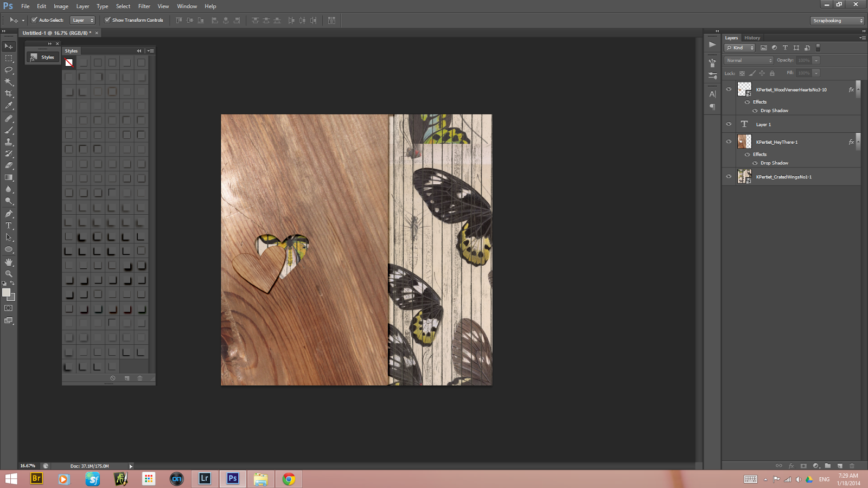The height and width of the screenshot is (488, 868).
Task: Open the layer filter Kind dropdown
Action: [x=740, y=48]
